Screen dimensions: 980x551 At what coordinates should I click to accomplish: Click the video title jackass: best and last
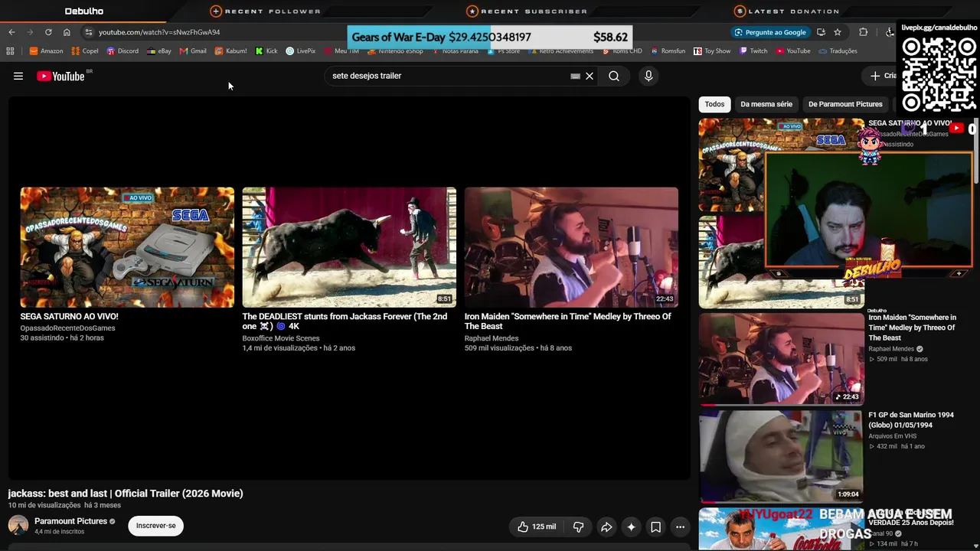pos(126,494)
